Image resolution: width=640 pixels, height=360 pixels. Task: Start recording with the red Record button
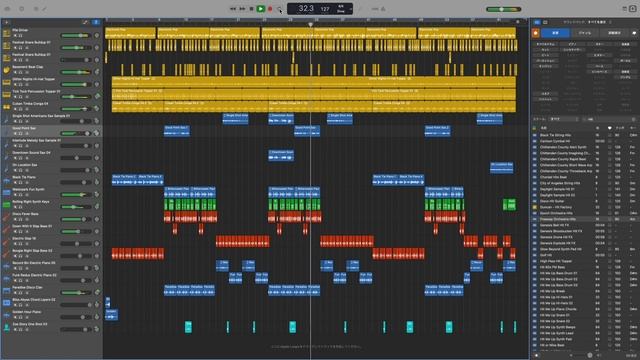(270, 9)
